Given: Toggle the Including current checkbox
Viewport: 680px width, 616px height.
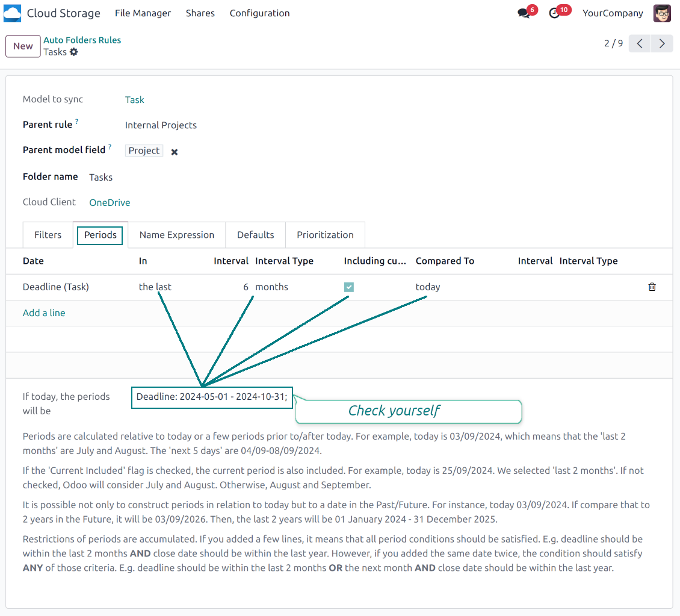Looking at the screenshot, I should 349,287.
